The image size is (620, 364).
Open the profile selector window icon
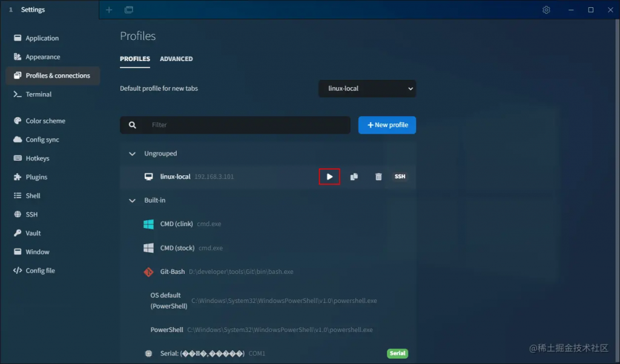129,10
